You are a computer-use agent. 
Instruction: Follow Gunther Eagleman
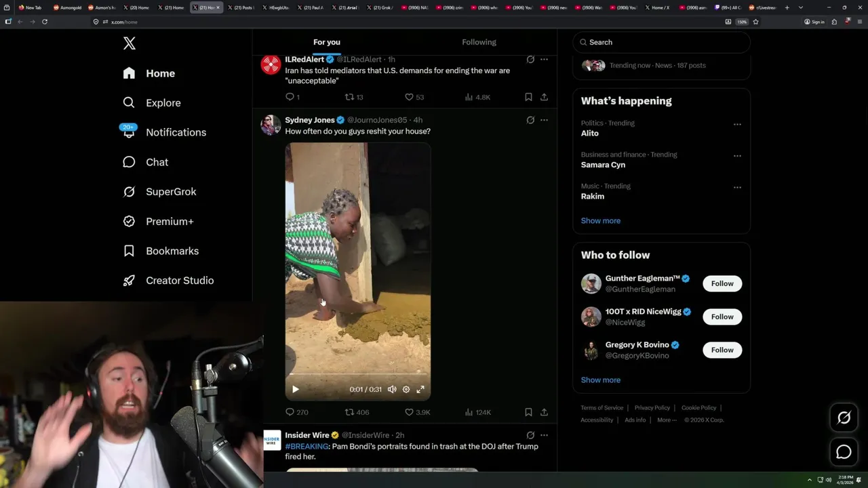[x=722, y=283]
